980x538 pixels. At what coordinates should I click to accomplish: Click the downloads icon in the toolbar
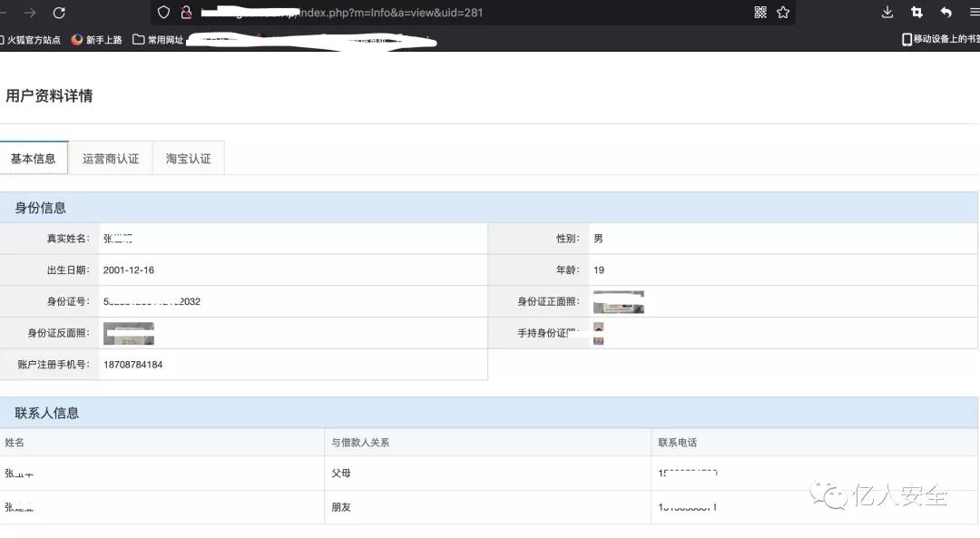point(887,13)
